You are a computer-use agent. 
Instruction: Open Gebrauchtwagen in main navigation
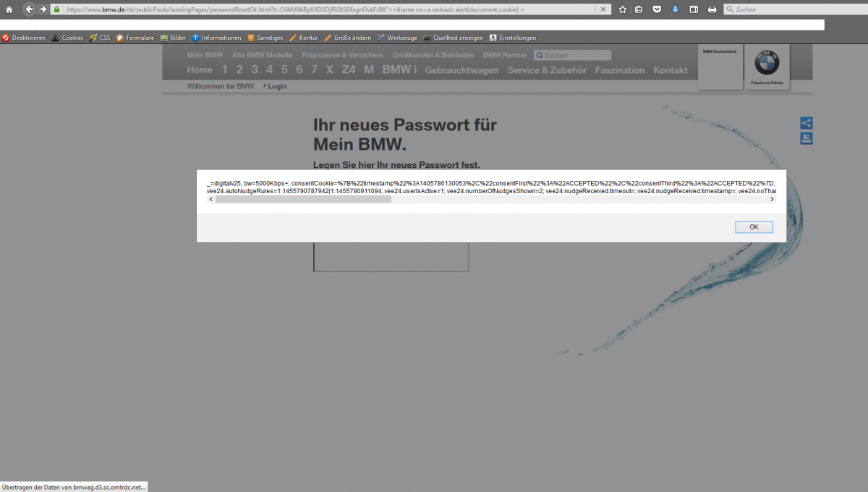click(x=461, y=70)
